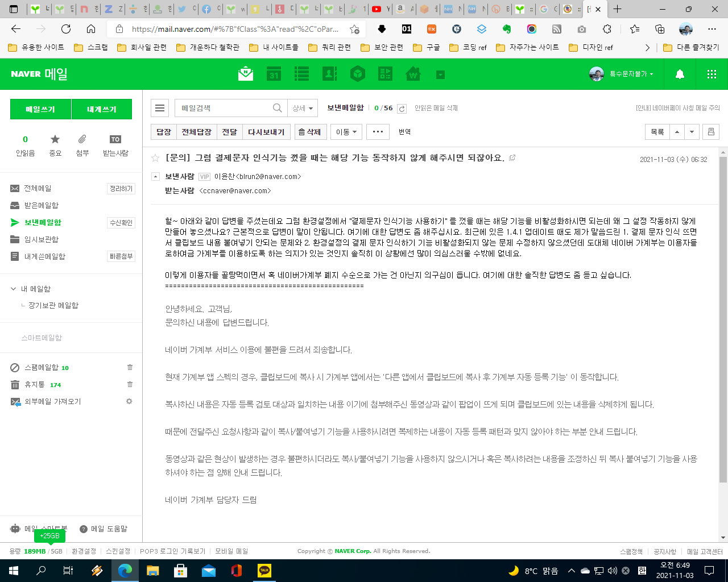
Task: Open KakaoTalk from Windows taskbar
Action: click(x=264, y=571)
